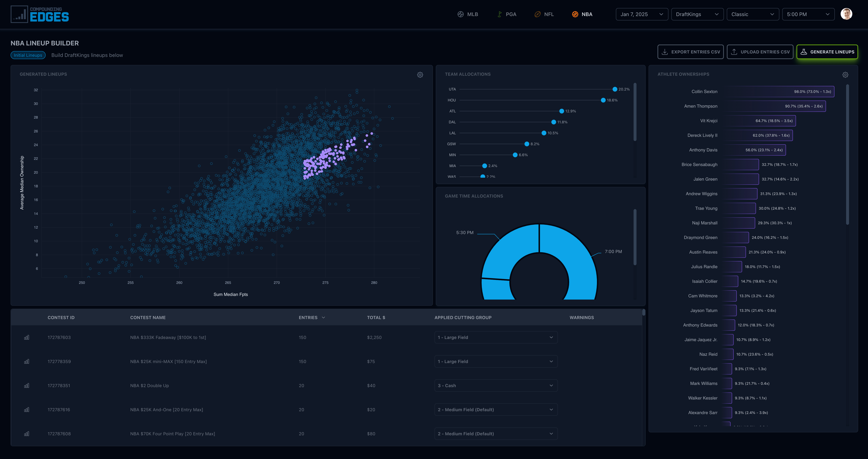Viewport: 868px width, 459px height.
Task: Click the Athlete Ownerships scrollbar
Action: 847,154
